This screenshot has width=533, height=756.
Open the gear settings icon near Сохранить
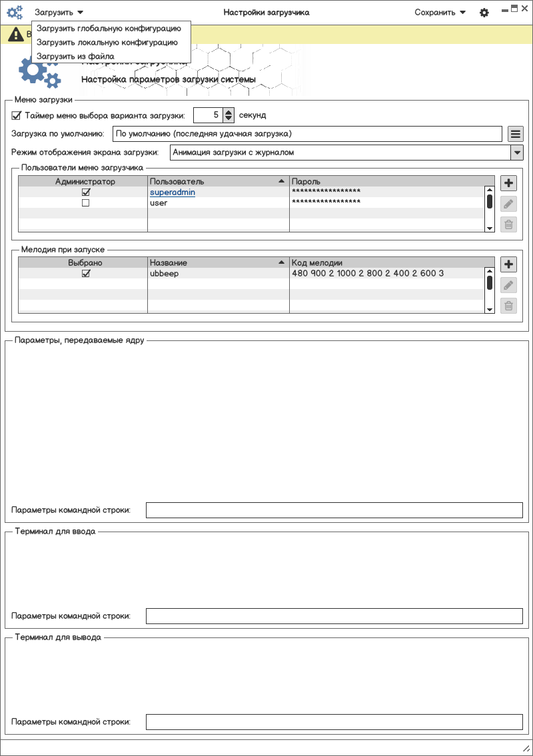point(484,13)
